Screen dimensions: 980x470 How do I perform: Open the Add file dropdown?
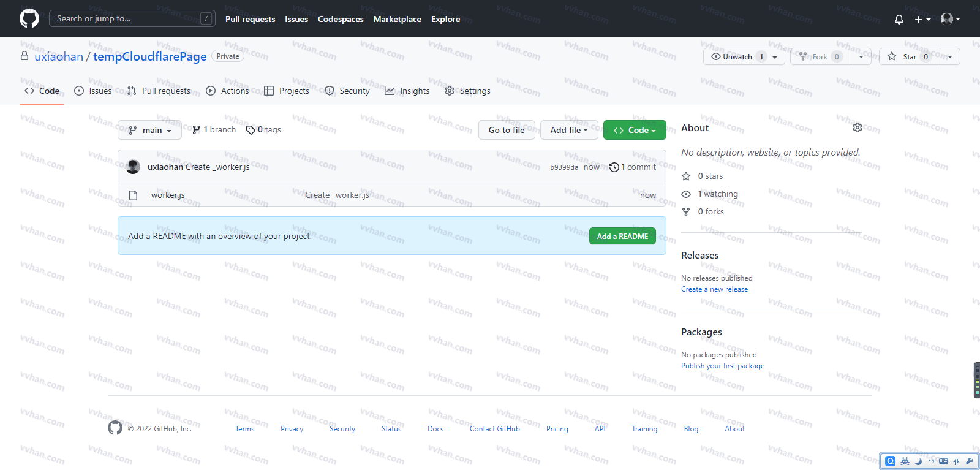coord(569,130)
